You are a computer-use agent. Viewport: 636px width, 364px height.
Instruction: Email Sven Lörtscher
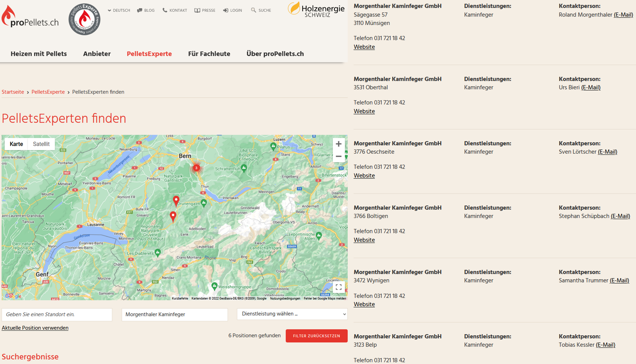[x=607, y=152]
